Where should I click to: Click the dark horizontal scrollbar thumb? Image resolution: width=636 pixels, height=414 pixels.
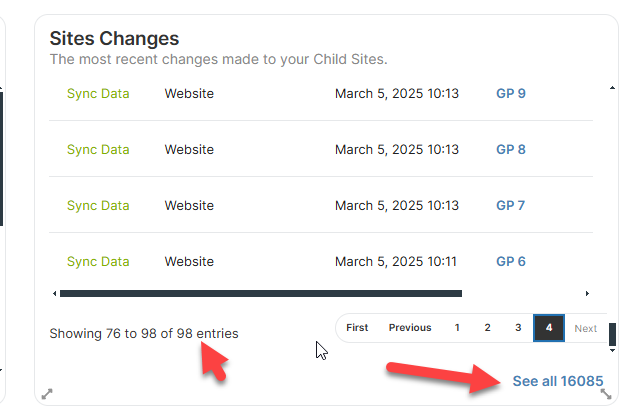[261, 294]
